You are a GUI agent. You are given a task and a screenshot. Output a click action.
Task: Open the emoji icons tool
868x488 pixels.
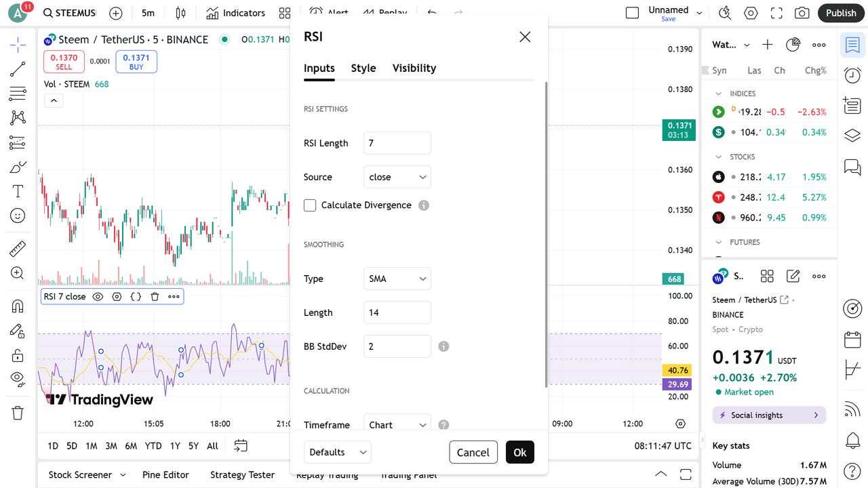click(x=18, y=216)
